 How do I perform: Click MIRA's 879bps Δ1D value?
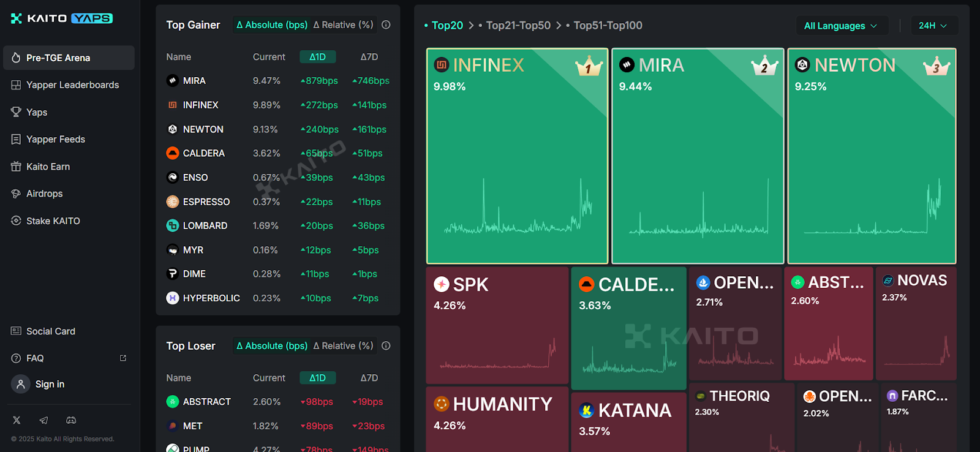coord(319,81)
